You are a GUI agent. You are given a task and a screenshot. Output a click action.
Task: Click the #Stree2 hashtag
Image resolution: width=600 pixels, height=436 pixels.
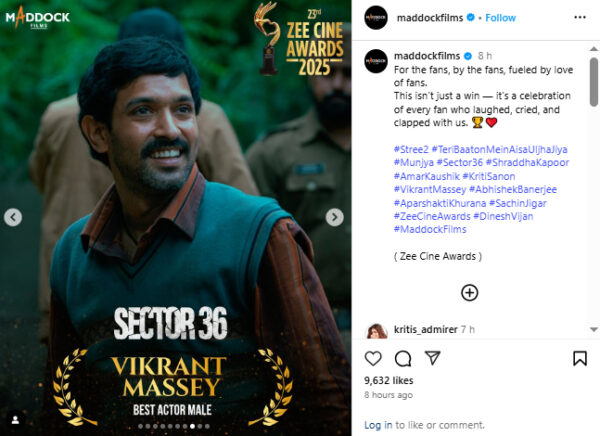[411, 149]
